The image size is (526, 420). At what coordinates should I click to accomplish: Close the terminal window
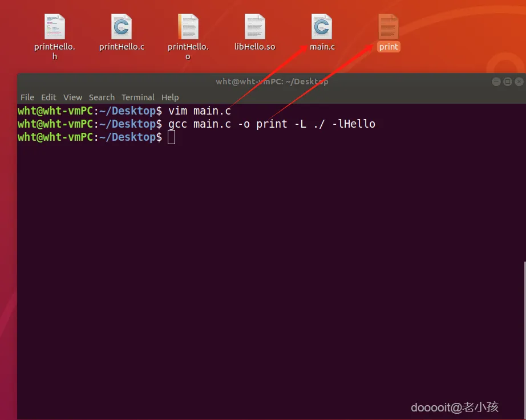click(519, 81)
